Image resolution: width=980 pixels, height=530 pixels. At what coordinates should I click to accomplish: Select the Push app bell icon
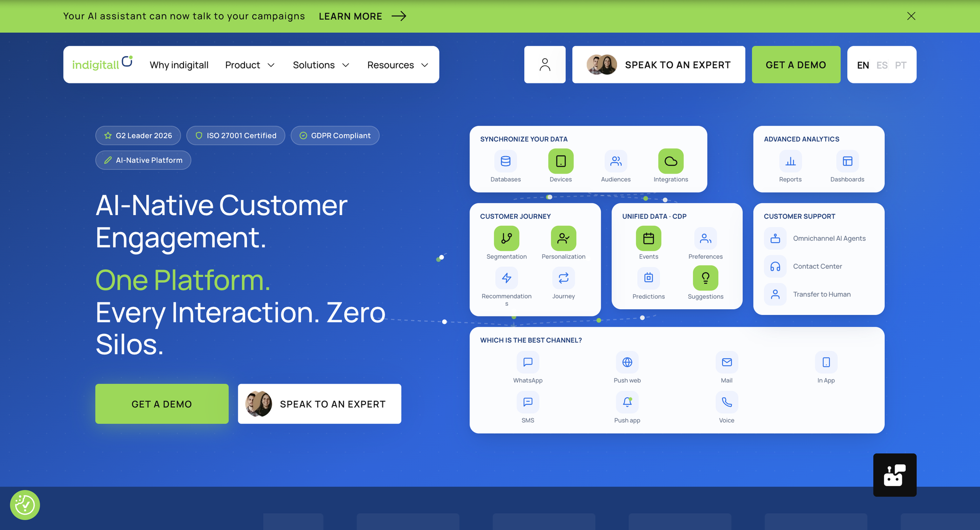pyautogui.click(x=627, y=402)
